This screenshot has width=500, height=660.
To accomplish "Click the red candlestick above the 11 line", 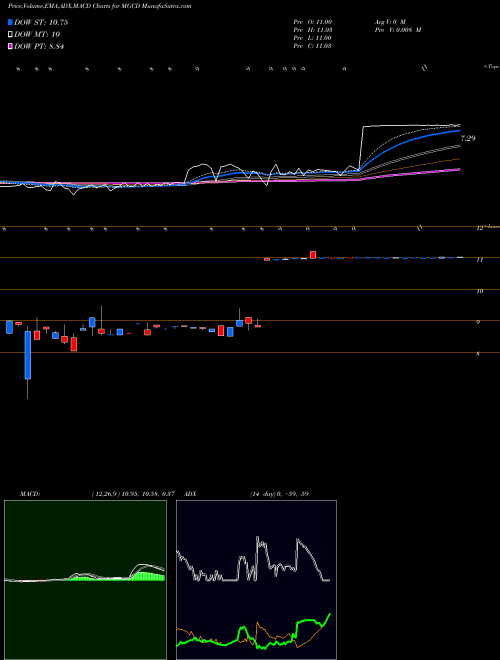I will click(313, 255).
